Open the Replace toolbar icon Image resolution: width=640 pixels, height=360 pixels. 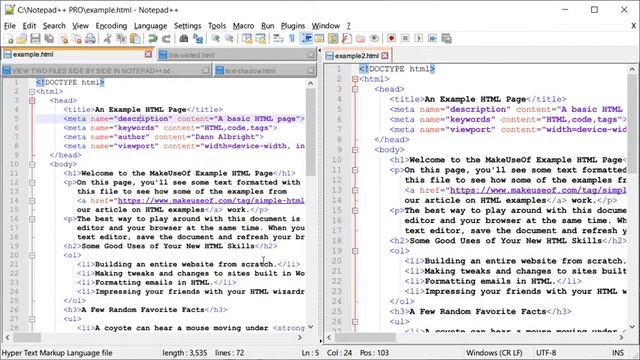coord(198,39)
